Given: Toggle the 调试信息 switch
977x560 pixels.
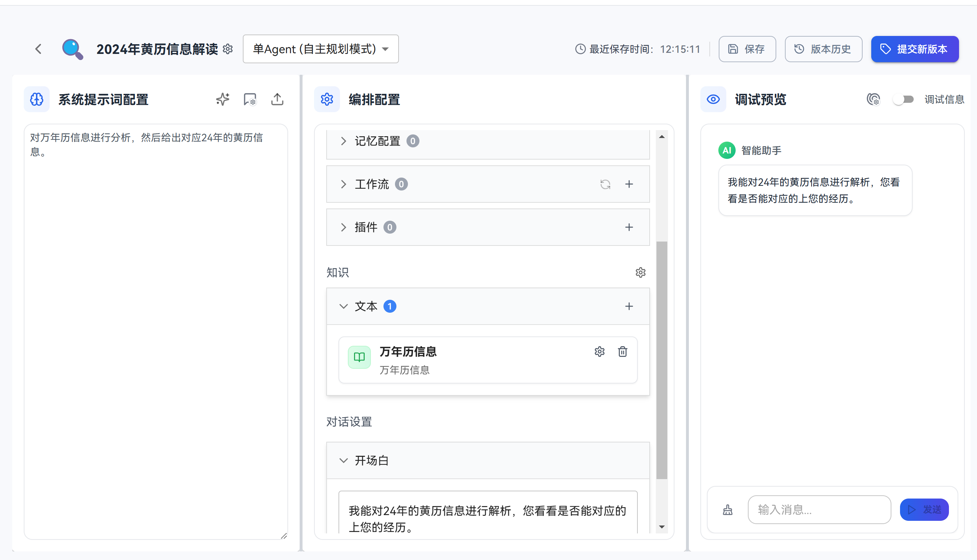Looking at the screenshot, I should tap(903, 99).
